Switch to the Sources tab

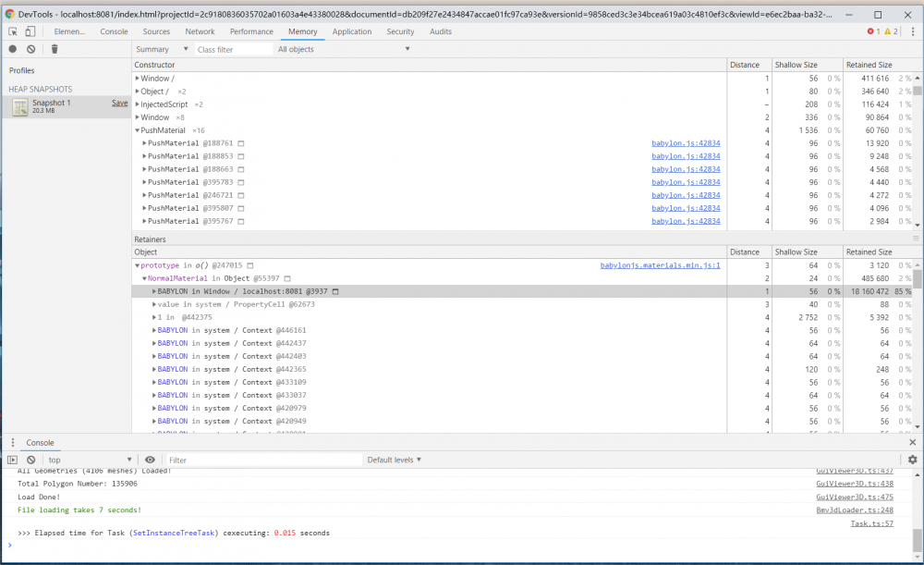click(156, 31)
